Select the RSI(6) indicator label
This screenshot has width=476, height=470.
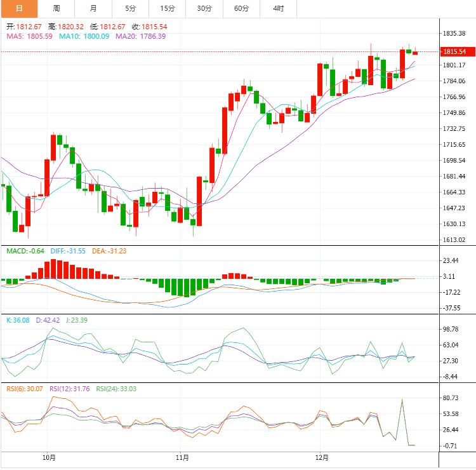pos(25,388)
